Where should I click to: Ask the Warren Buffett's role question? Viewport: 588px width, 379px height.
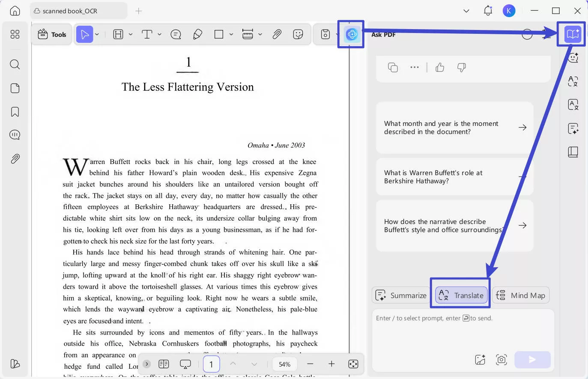(x=455, y=177)
